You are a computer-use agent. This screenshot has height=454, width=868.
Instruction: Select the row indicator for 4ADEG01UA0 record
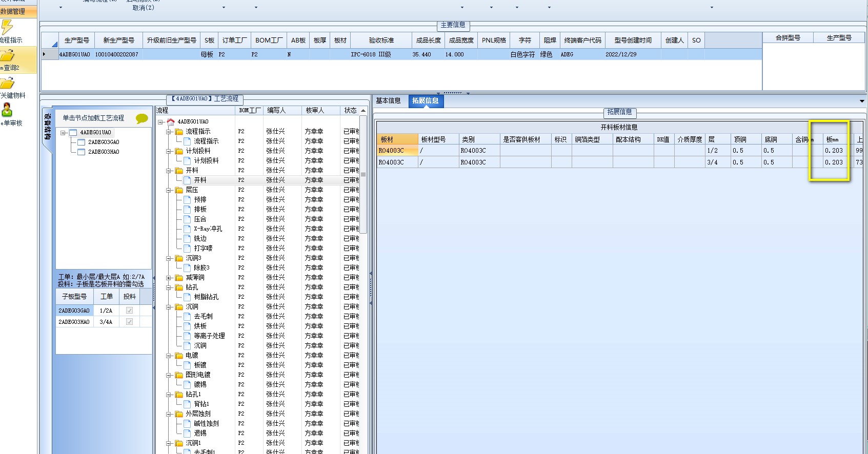tap(50, 54)
